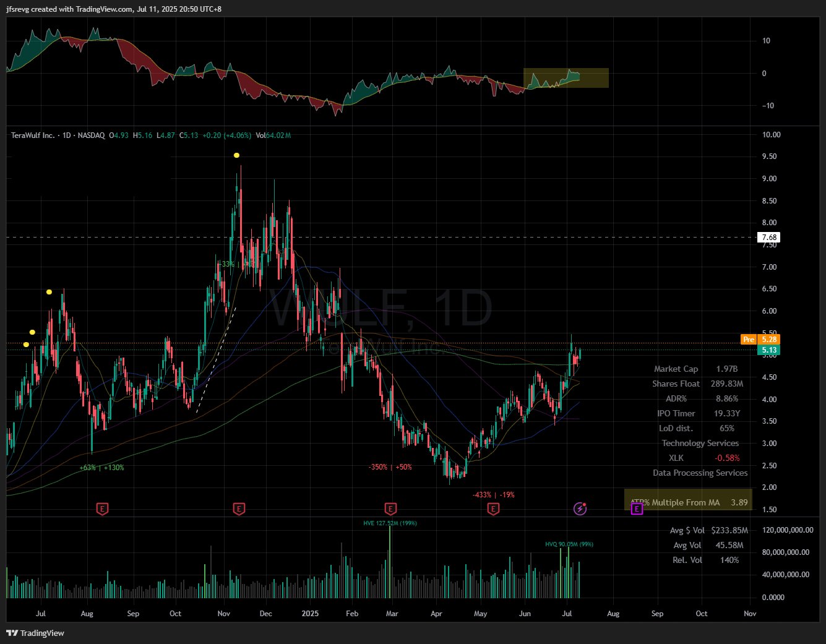
Task: Click the Dec label on the time axis
Action: 265,614
